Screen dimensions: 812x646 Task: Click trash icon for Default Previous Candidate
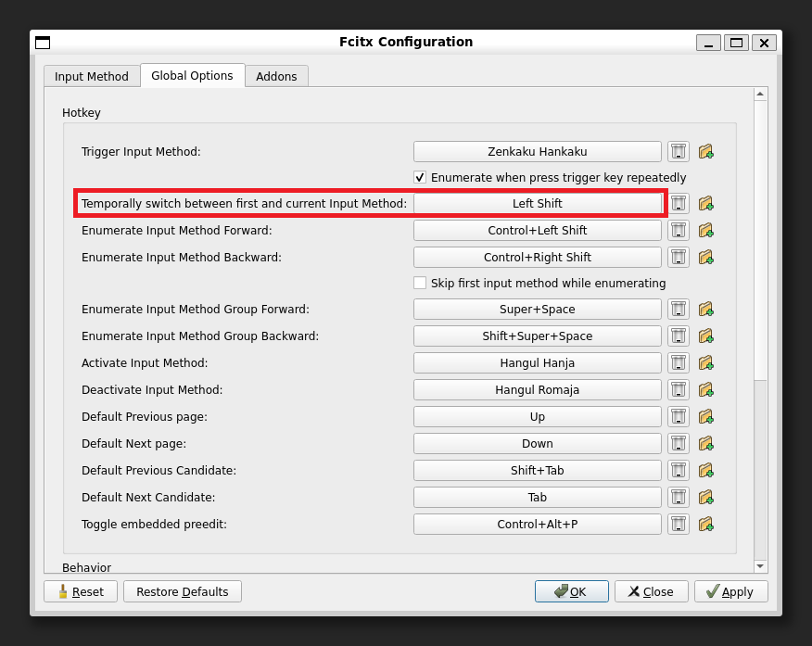point(679,471)
